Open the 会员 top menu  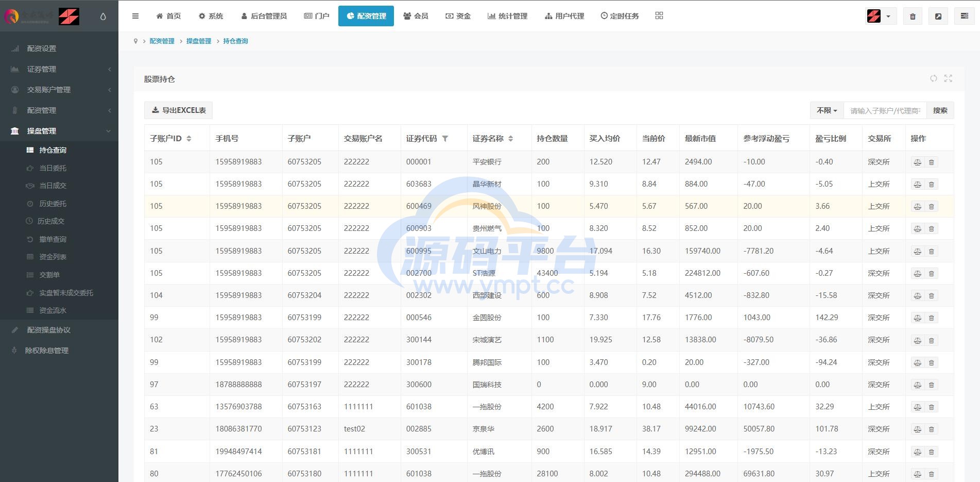416,16
